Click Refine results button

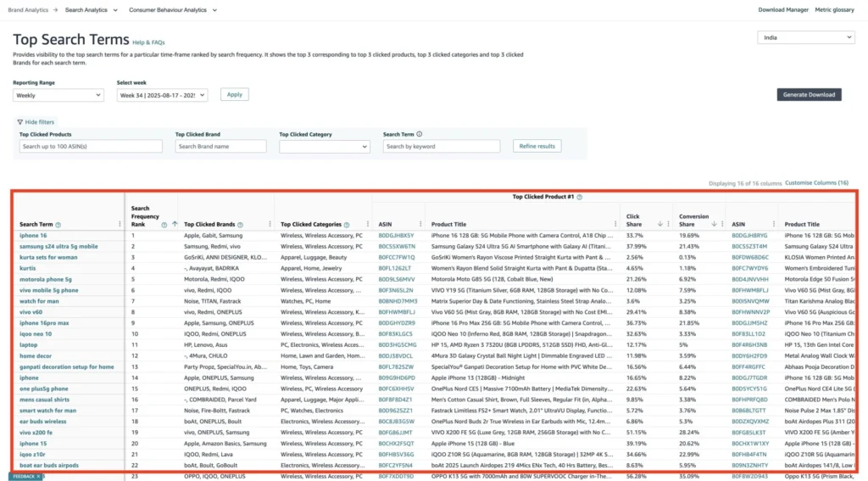[537, 146]
